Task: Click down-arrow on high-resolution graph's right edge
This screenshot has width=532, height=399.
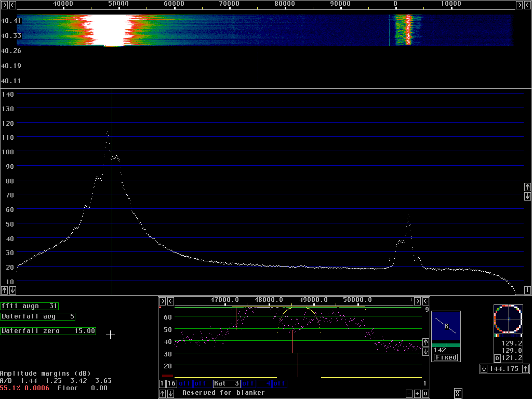Action: pos(425,352)
